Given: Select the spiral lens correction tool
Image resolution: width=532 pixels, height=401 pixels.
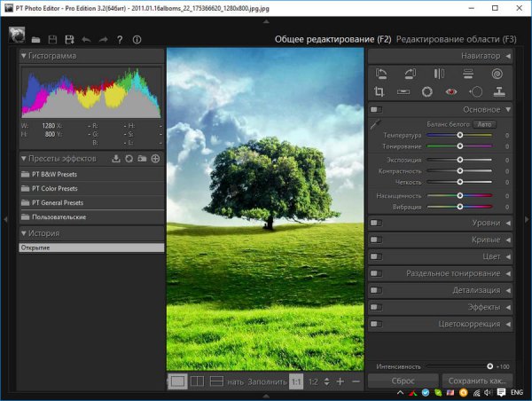Looking at the screenshot, I should 497,74.
